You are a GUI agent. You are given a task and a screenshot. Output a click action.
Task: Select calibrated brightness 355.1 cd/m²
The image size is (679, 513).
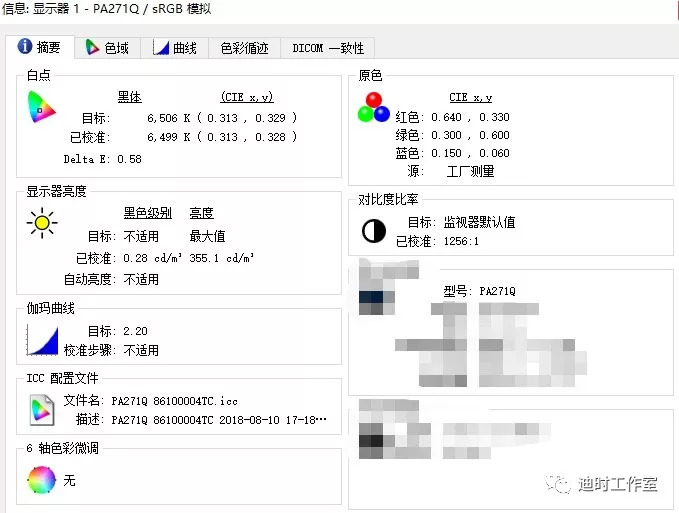click(222, 258)
